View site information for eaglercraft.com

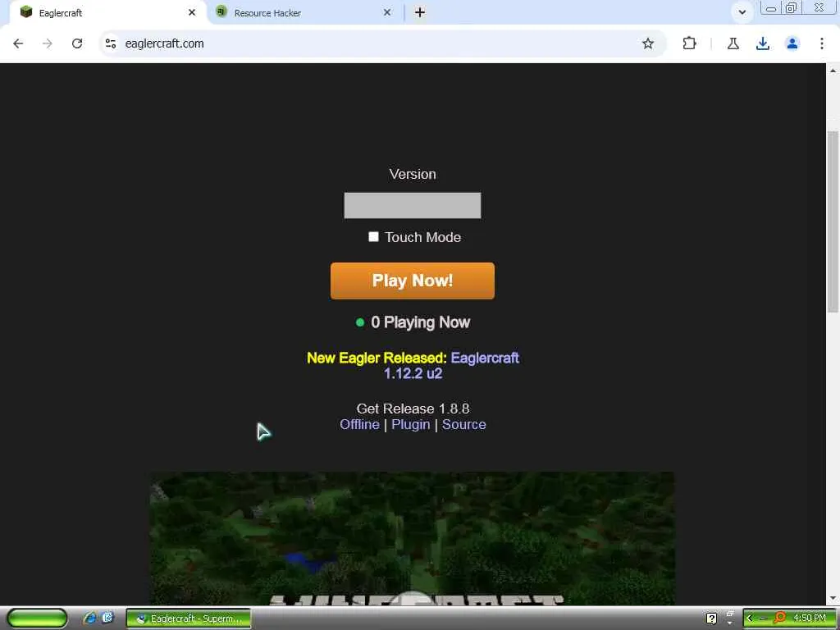[111, 43]
